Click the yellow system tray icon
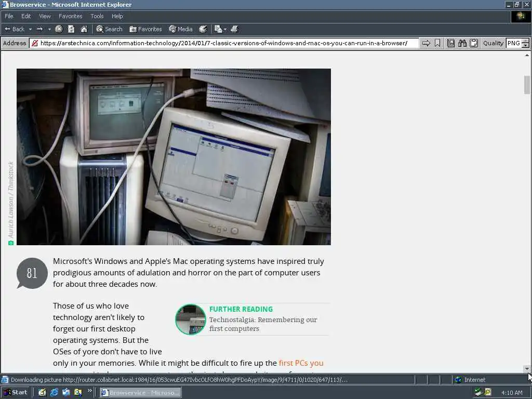This screenshot has width=532, height=399. click(x=488, y=392)
